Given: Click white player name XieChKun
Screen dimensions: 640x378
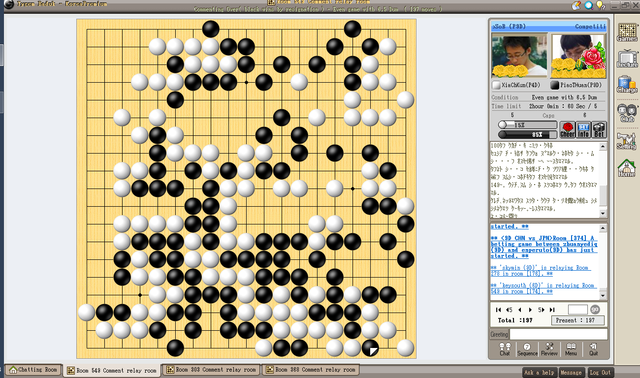Looking at the screenshot, I should (x=520, y=85).
